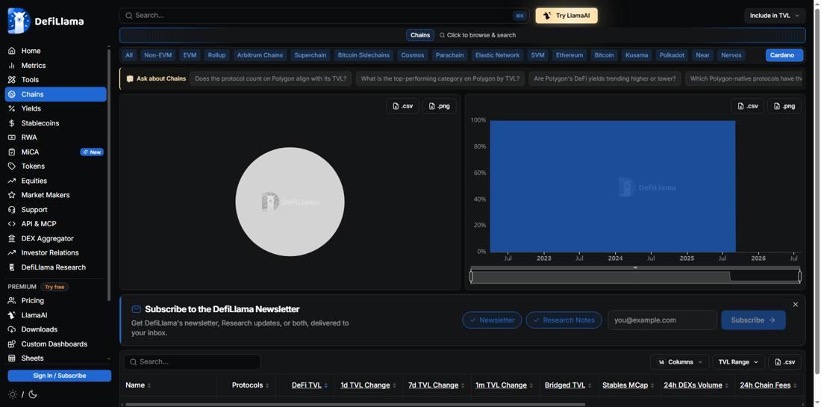Ask protocol count on Polygon question
822x408 pixels.
(271, 79)
